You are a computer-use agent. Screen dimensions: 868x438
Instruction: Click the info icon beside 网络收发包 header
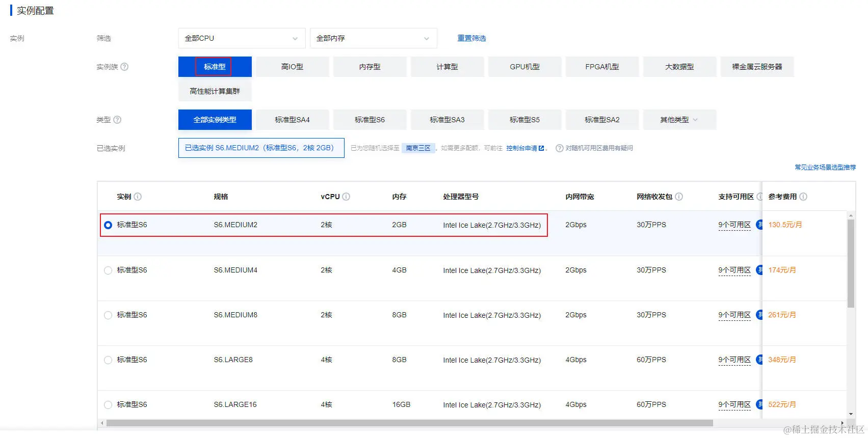679,197
